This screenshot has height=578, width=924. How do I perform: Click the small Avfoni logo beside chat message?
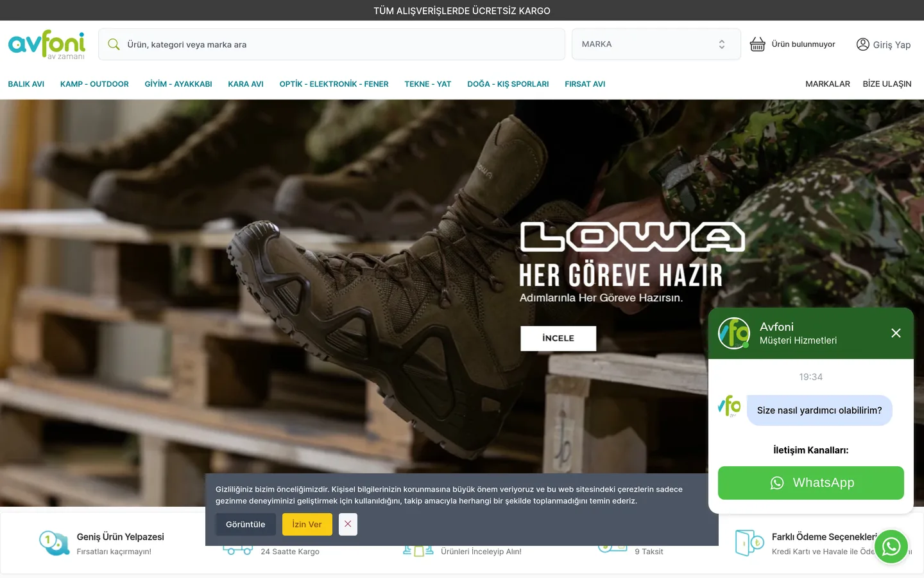[730, 406]
